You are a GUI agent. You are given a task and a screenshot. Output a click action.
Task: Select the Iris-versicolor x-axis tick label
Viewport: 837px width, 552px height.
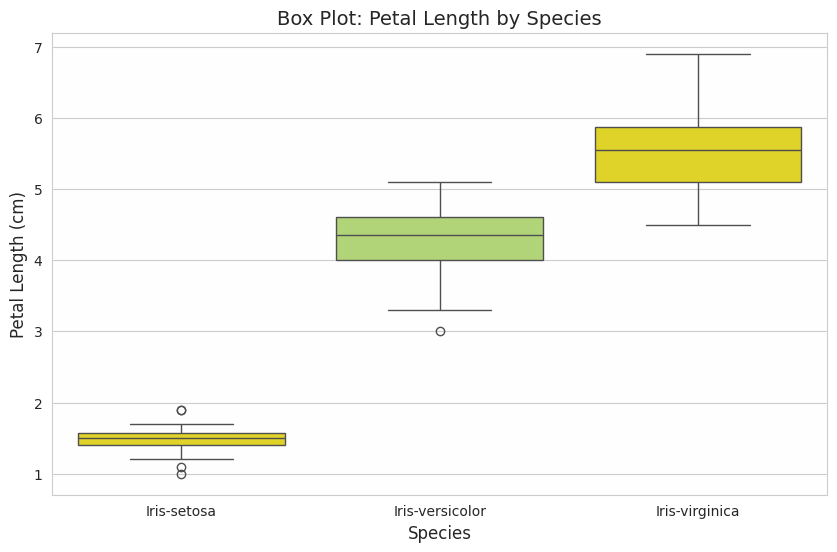[440, 511]
